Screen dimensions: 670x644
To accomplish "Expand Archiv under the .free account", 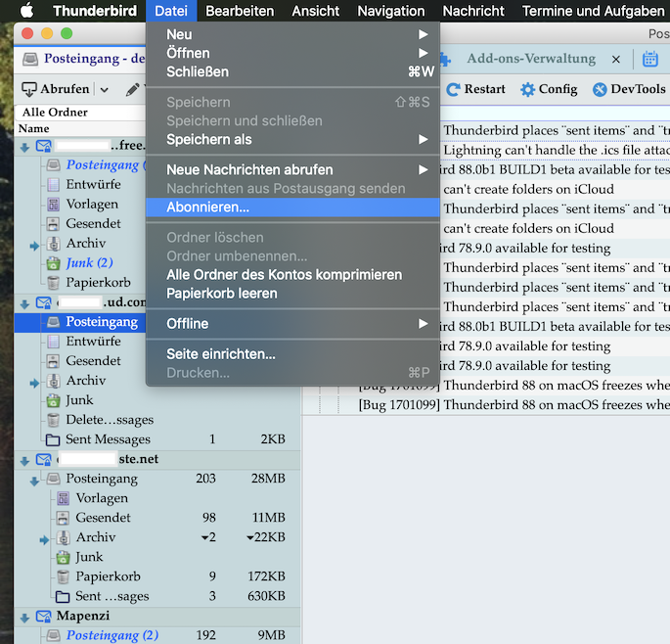I will tap(34, 246).
